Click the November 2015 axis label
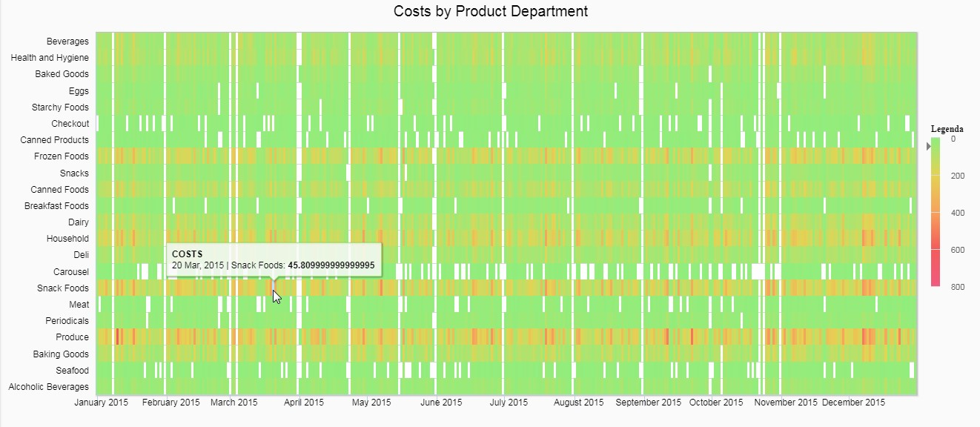The image size is (980, 427). [786, 403]
